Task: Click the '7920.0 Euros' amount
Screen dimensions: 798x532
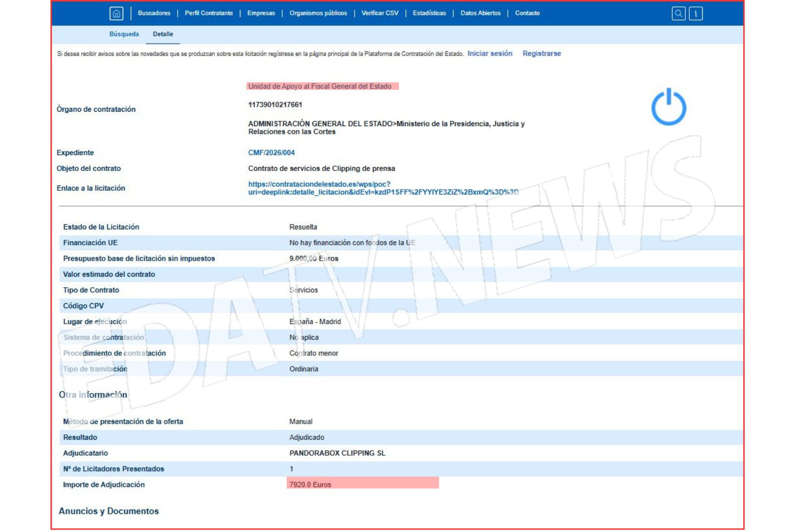Action: pos(310,485)
